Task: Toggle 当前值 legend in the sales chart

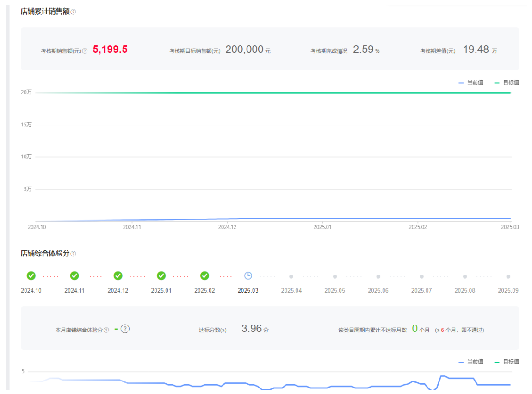Action: tap(471, 82)
